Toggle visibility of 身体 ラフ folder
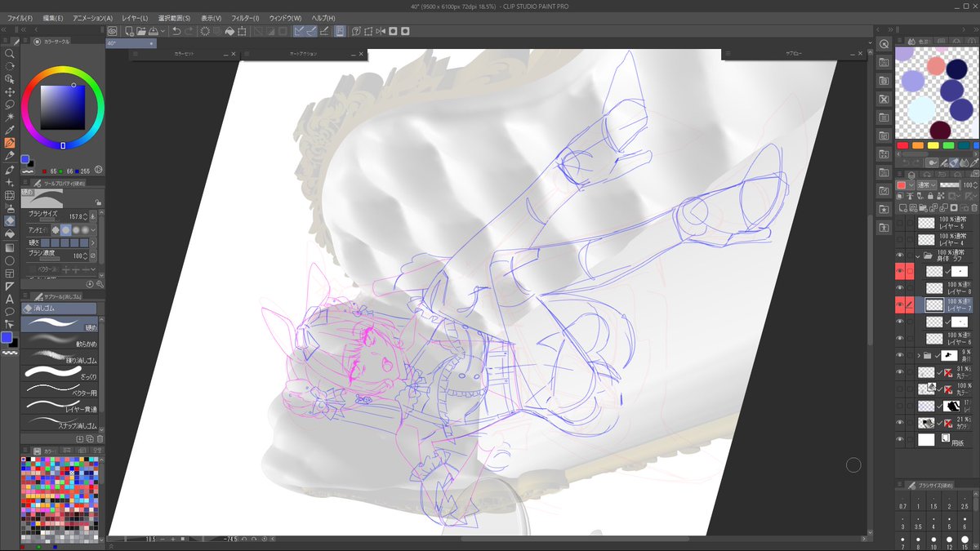Screen dimensions: 980x551 click(900, 256)
